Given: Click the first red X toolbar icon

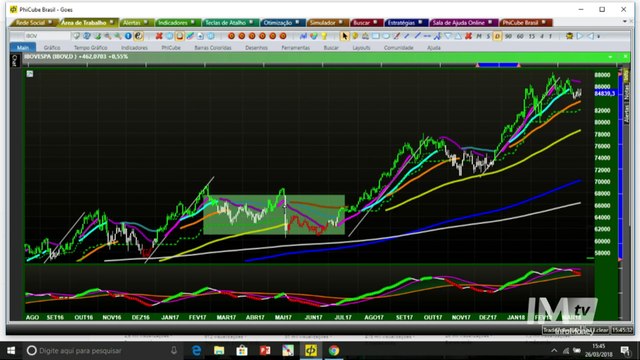Looking at the screenshot, I should [159, 36].
